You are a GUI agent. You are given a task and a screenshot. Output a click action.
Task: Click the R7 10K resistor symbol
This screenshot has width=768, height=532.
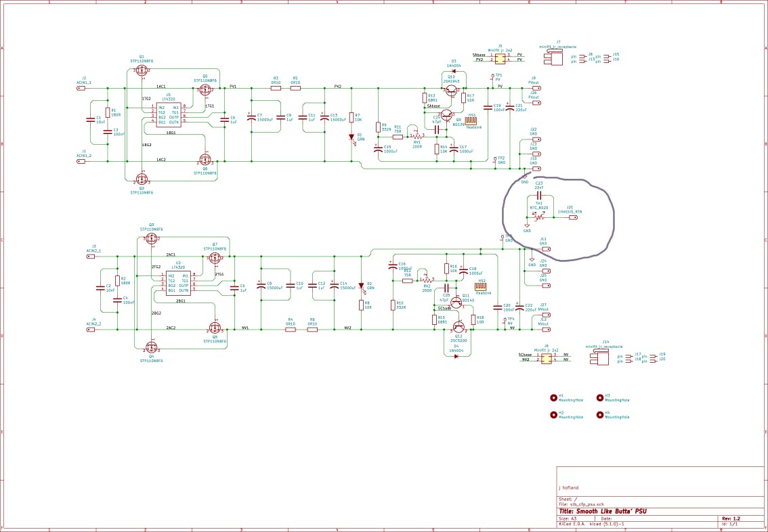click(351, 118)
